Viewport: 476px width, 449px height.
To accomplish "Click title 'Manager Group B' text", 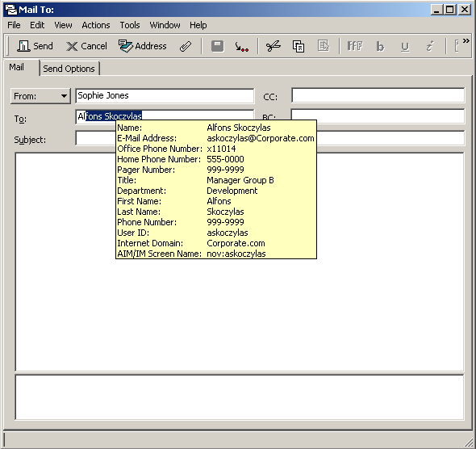I will 240,180.
